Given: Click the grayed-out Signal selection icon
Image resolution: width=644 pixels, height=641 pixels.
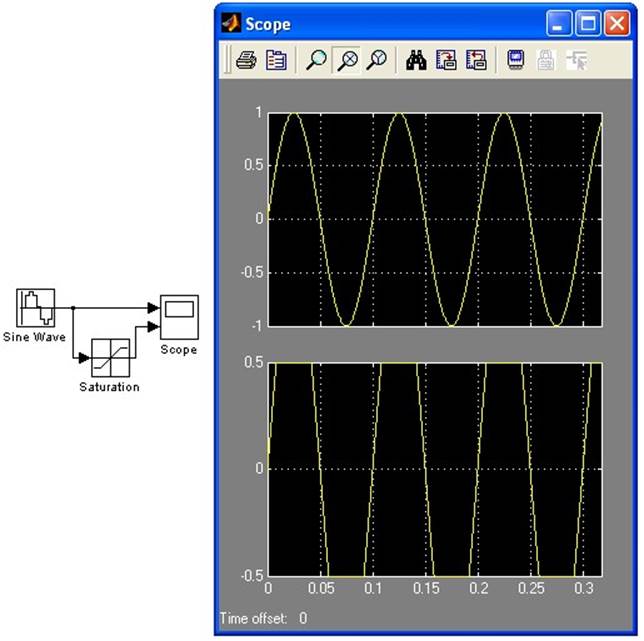Looking at the screenshot, I should click(577, 60).
